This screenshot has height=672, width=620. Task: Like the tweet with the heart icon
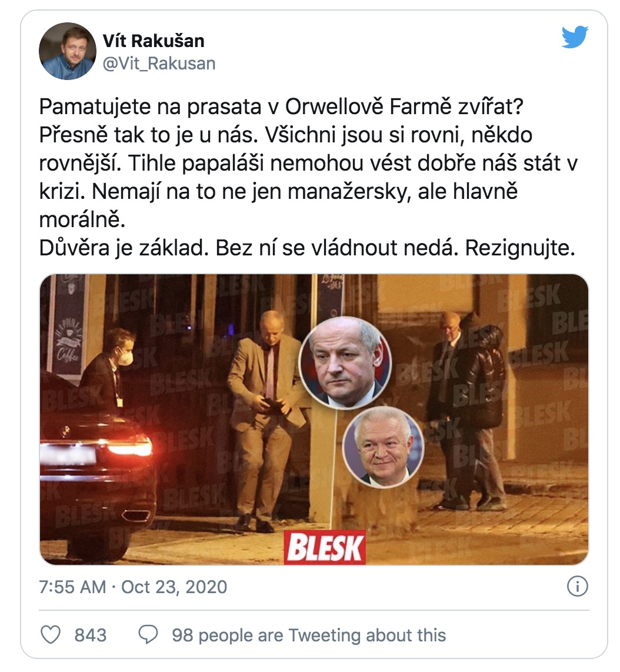coord(50,635)
